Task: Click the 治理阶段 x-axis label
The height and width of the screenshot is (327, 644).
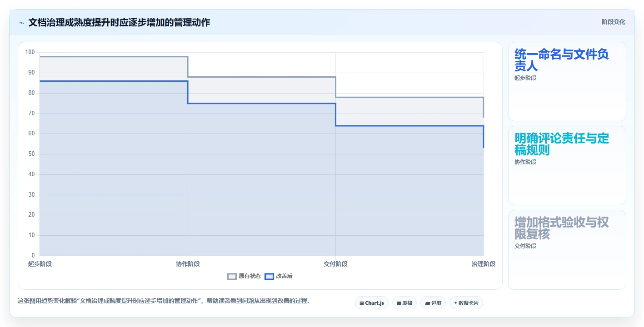Action: pos(484,264)
